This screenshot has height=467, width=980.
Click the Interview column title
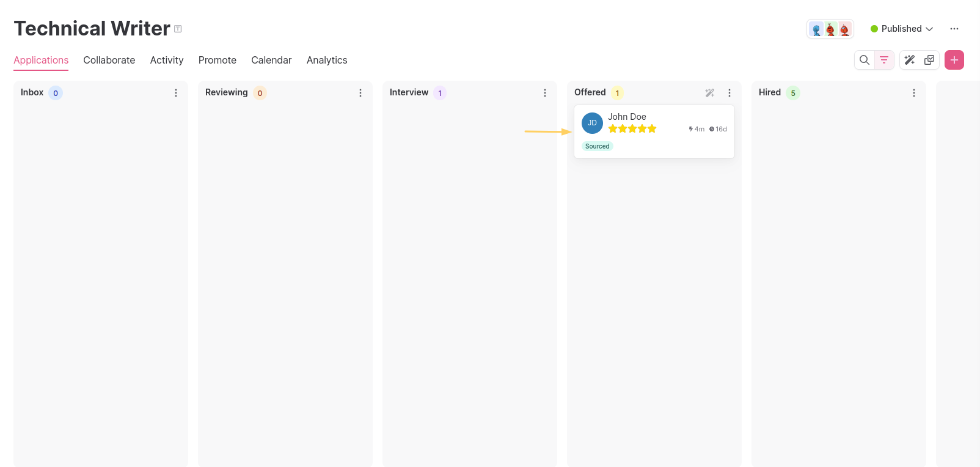pyautogui.click(x=409, y=92)
